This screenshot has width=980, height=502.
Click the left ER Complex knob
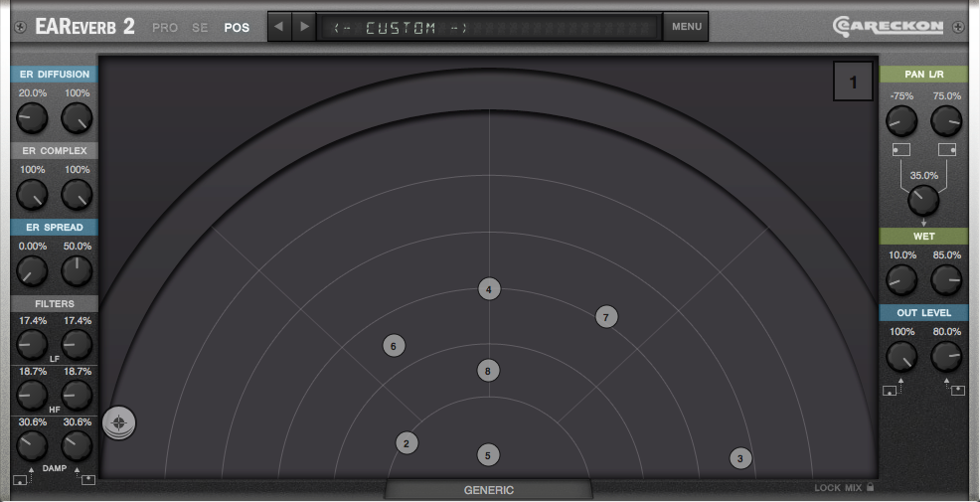[32, 195]
